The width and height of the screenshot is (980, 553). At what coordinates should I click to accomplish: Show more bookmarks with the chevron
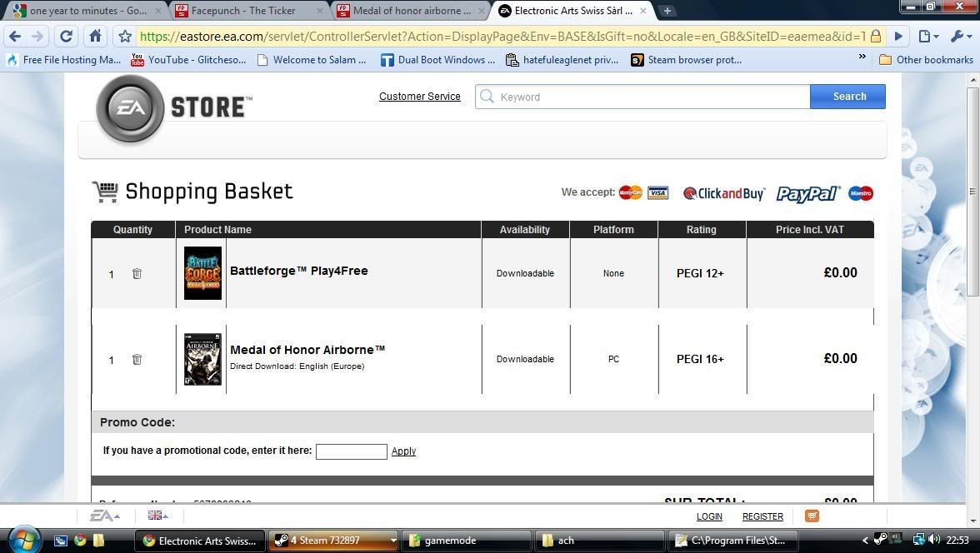pos(862,57)
